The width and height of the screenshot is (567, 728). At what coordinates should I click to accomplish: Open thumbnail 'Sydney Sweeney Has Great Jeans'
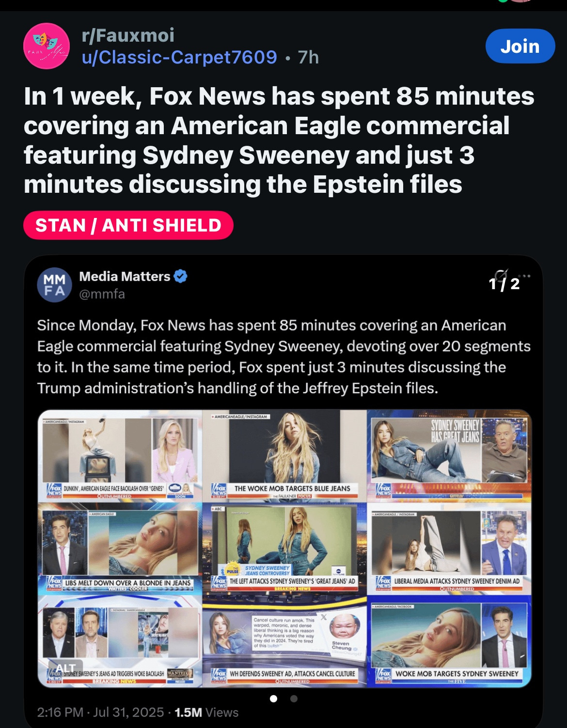[449, 455]
